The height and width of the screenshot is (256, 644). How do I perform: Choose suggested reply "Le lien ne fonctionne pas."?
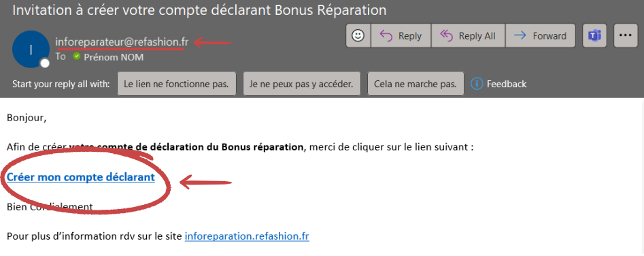pyautogui.click(x=177, y=84)
